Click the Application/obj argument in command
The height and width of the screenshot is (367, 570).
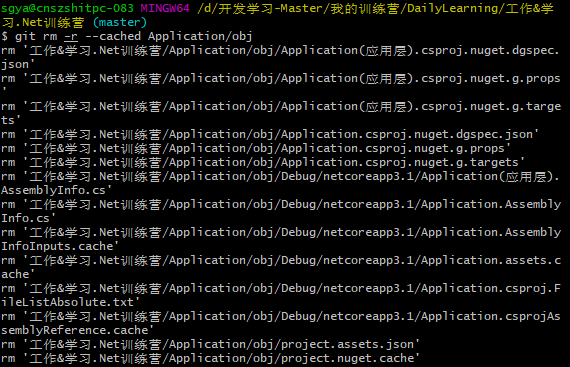pos(200,36)
